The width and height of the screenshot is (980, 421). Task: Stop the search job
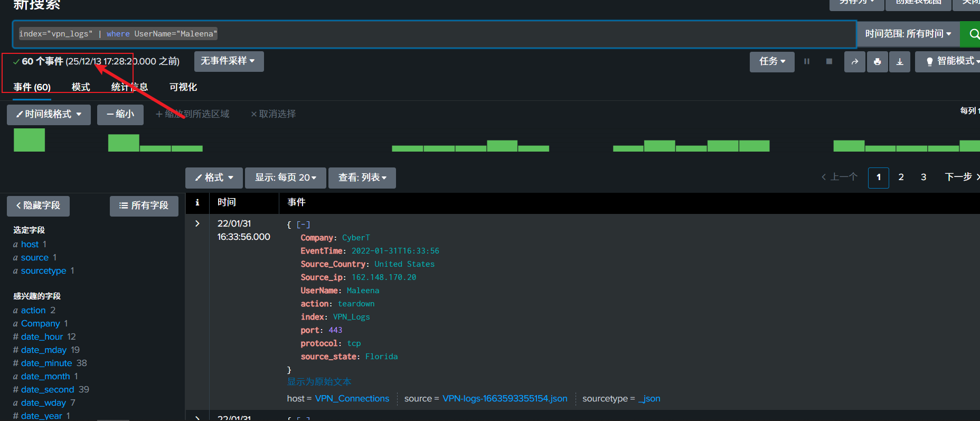pyautogui.click(x=829, y=62)
